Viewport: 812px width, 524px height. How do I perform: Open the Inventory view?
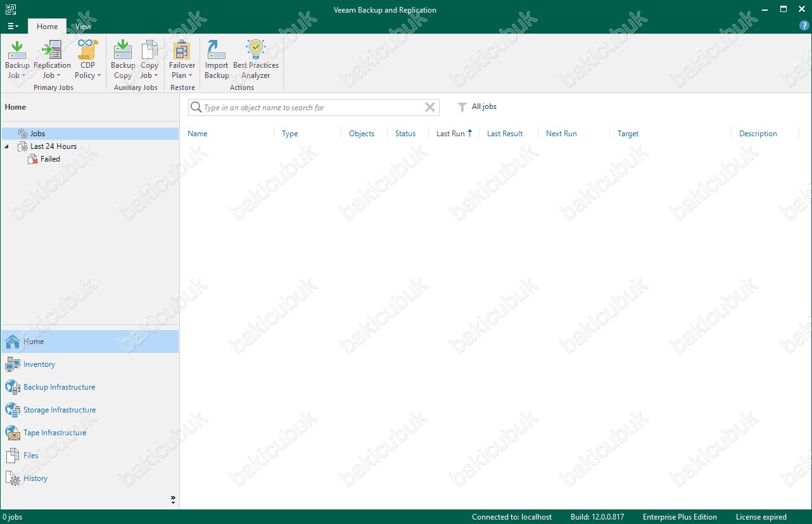click(89, 364)
